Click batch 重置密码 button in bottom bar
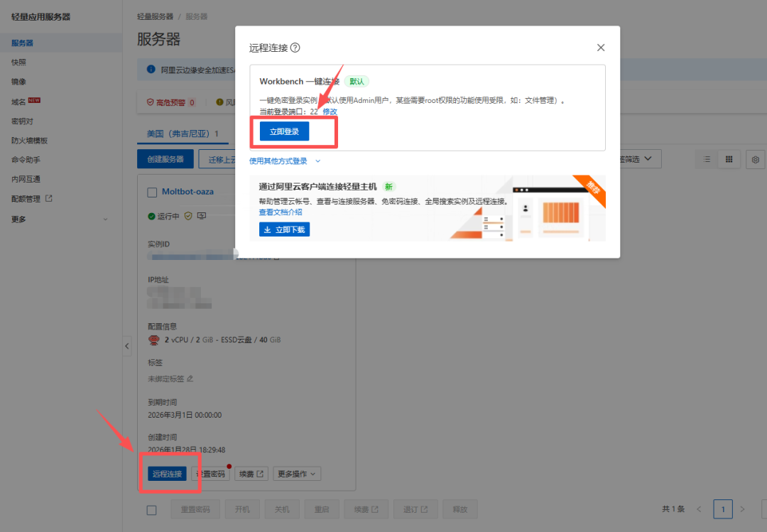Viewport: 767px width, 532px height. pyautogui.click(x=195, y=509)
